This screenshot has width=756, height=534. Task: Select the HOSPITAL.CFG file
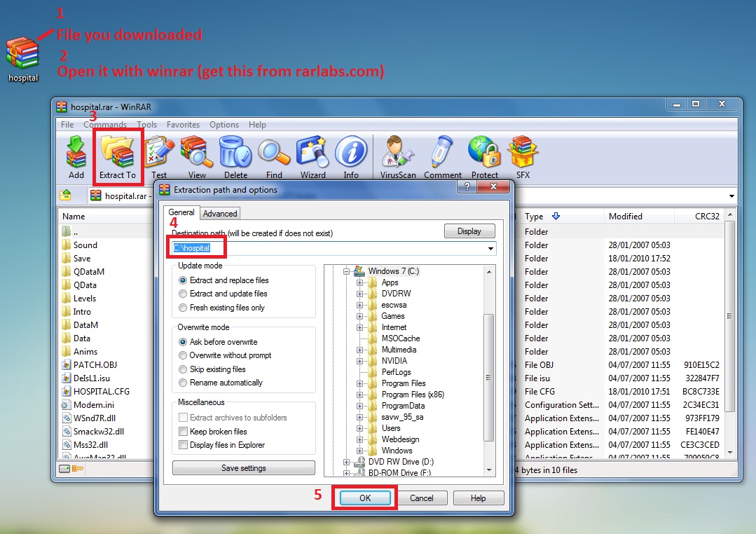point(102,391)
